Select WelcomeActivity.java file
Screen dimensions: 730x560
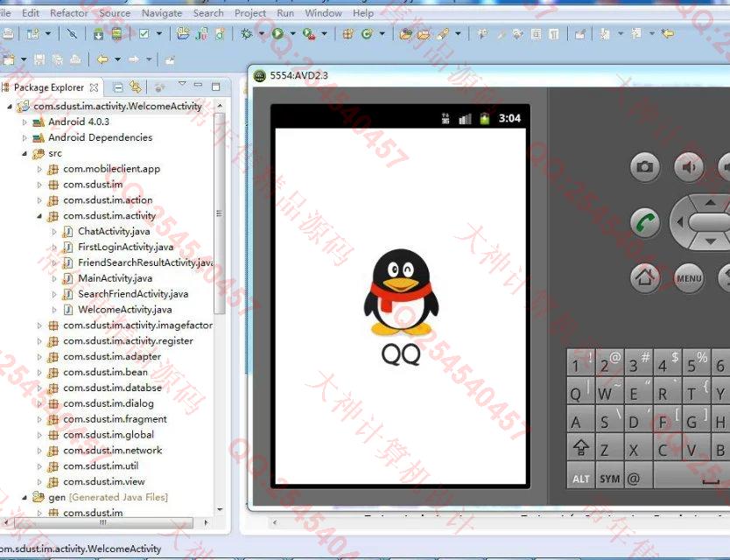[125, 310]
